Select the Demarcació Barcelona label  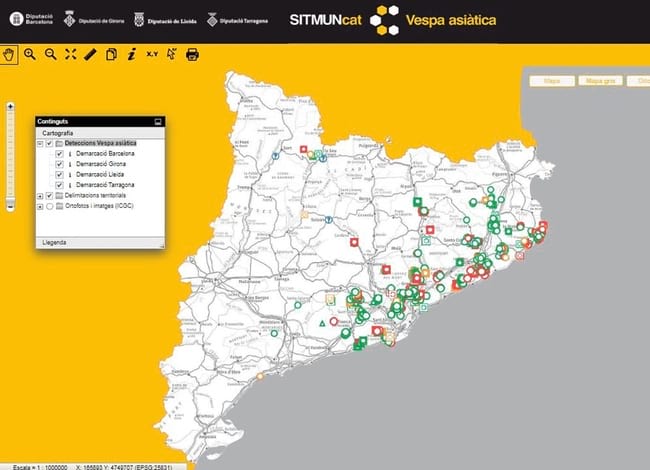click(105, 154)
